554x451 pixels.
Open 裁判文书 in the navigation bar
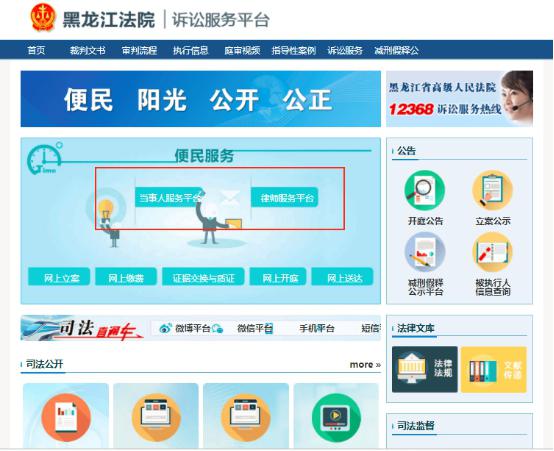(87, 50)
